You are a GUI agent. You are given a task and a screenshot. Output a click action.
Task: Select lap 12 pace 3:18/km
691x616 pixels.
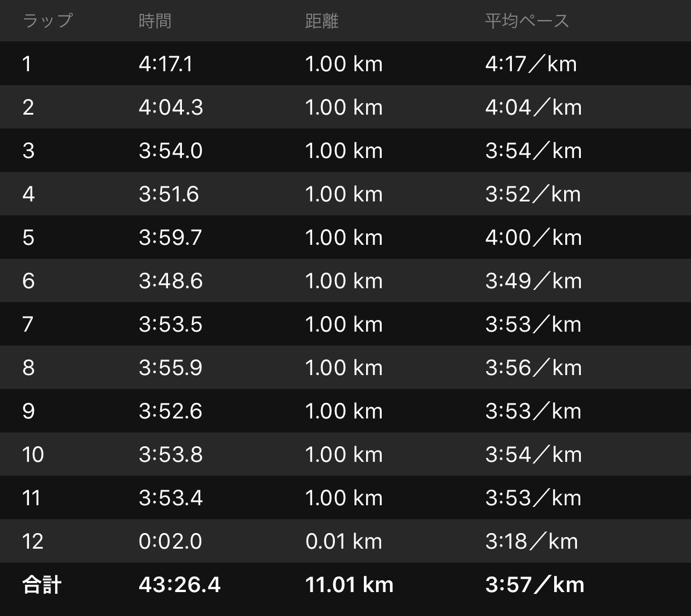click(x=531, y=541)
